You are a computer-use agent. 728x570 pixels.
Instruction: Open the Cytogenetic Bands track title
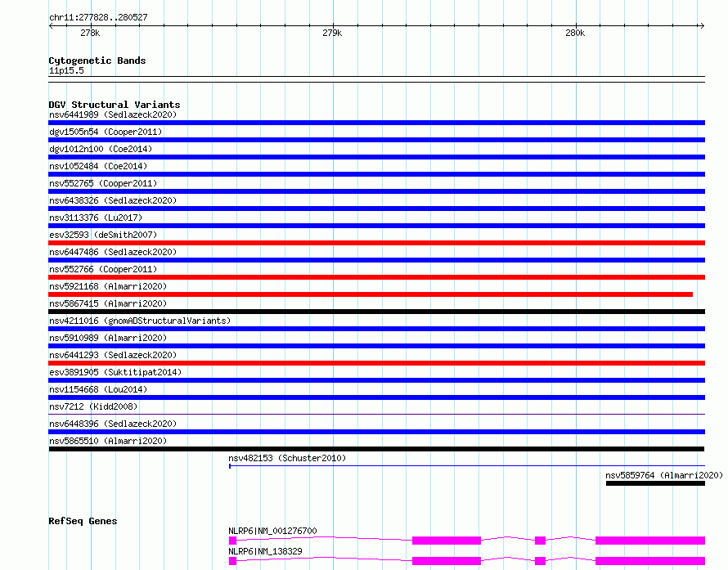(97, 61)
